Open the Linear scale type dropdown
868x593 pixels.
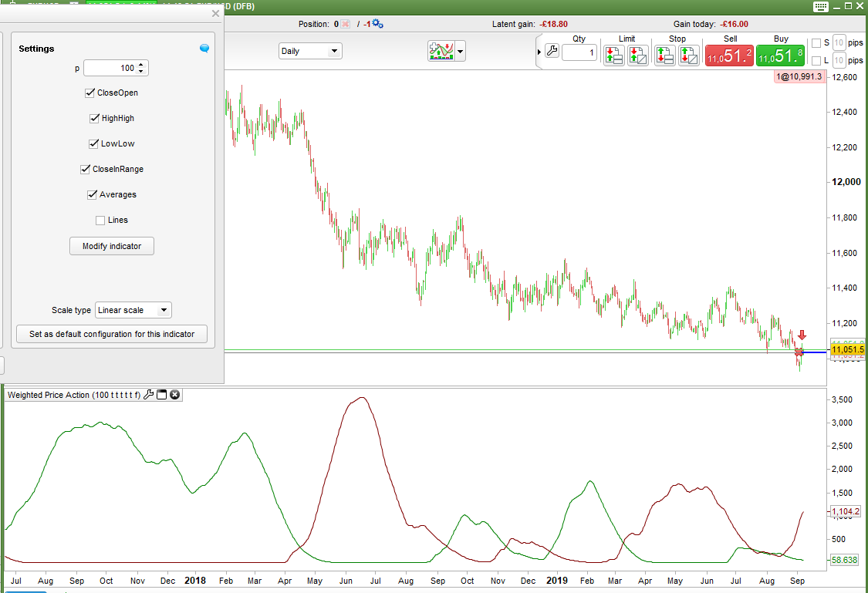tap(133, 310)
